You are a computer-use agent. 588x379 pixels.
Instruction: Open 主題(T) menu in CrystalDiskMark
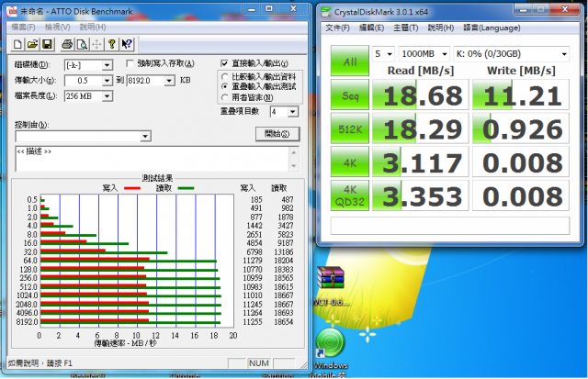pos(406,28)
